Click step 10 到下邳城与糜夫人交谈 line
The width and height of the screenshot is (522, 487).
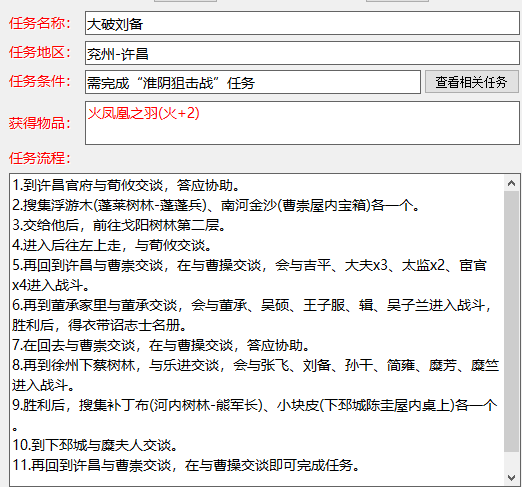(x=95, y=445)
